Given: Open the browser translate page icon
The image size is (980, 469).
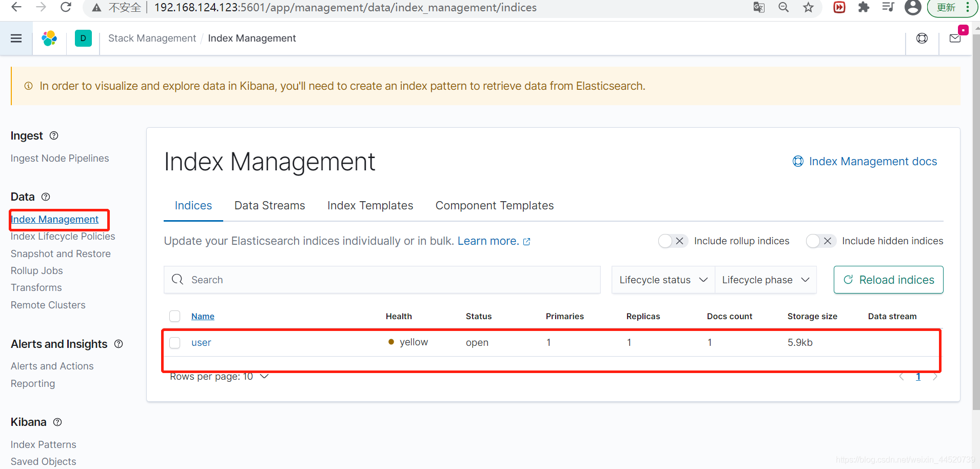Looking at the screenshot, I should point(759,7).
